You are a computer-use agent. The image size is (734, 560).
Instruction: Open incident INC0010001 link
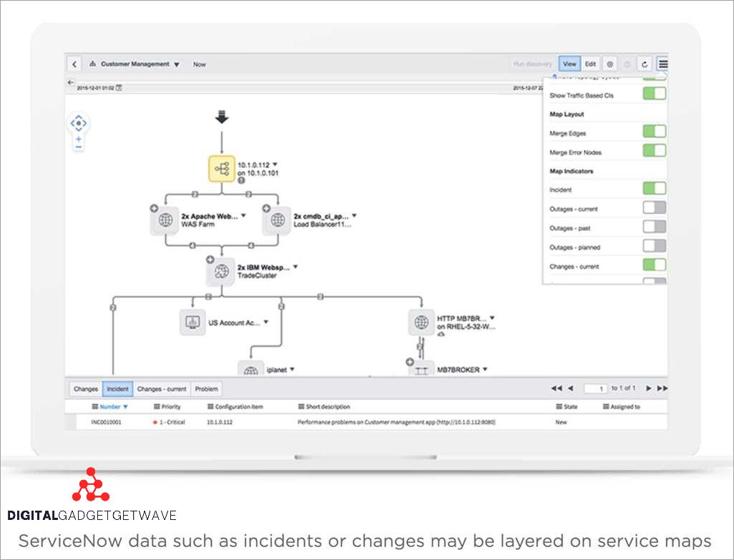(106, 423)
